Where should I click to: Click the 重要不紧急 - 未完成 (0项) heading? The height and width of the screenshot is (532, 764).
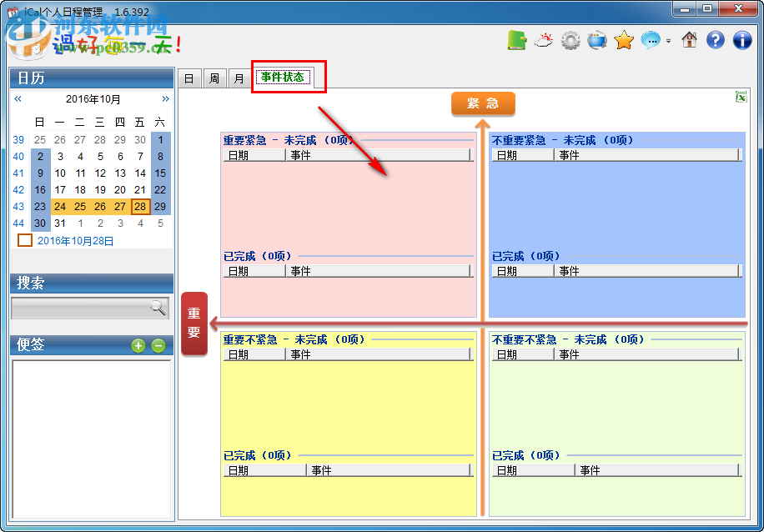coord(294,339)
